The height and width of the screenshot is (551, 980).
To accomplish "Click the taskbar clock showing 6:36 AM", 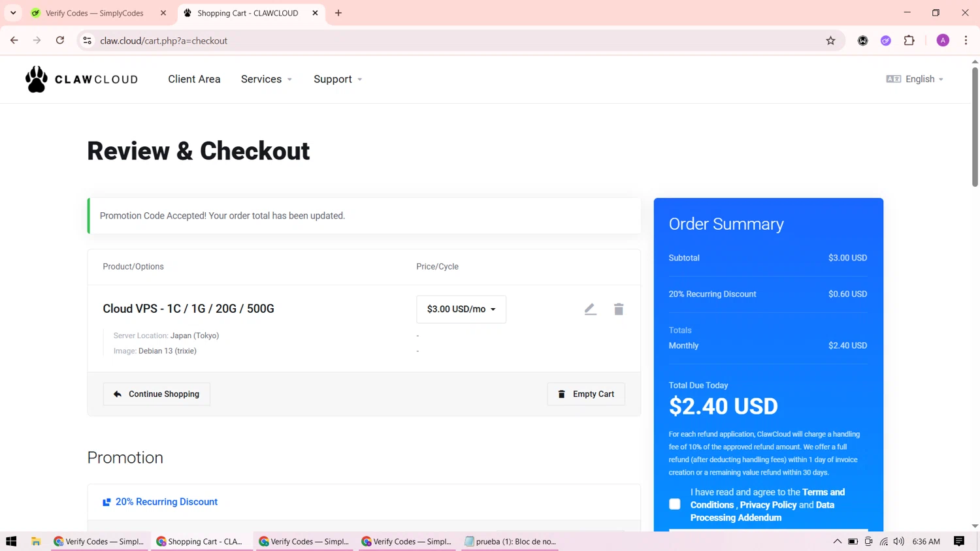I will pos(926,541).
